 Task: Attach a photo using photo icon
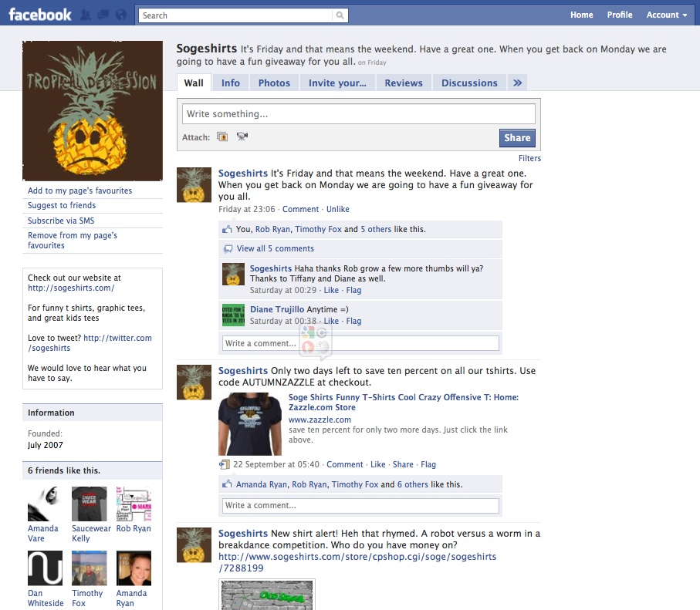222,136
